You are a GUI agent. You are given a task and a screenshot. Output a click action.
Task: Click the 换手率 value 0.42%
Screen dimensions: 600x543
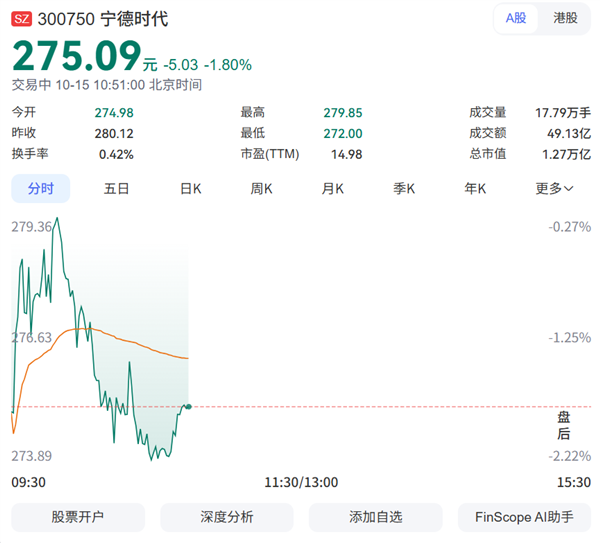pyautogui.click(x=116, y=155)
